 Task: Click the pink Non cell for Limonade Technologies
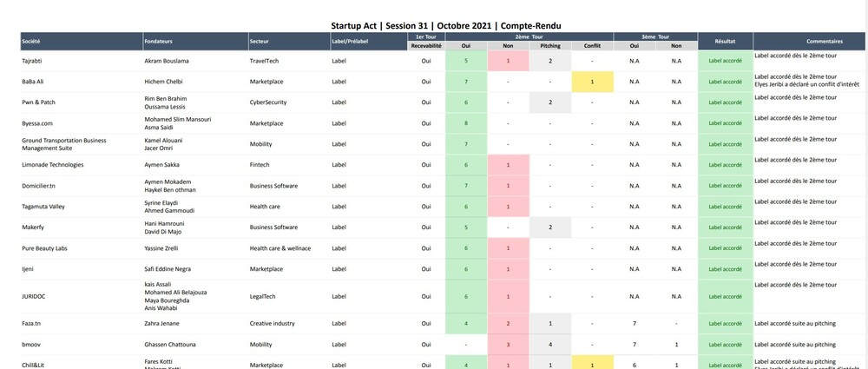click(x=508, y=165)
